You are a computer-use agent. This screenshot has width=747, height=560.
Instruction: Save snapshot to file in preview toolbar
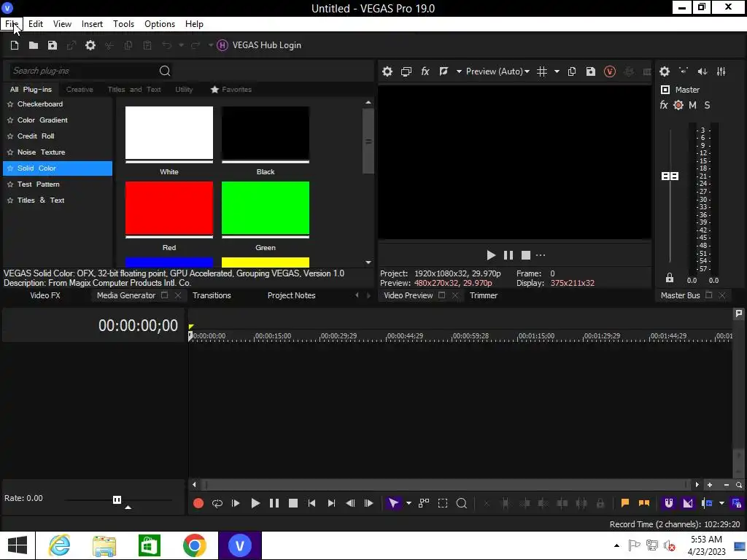pos(591,71)
